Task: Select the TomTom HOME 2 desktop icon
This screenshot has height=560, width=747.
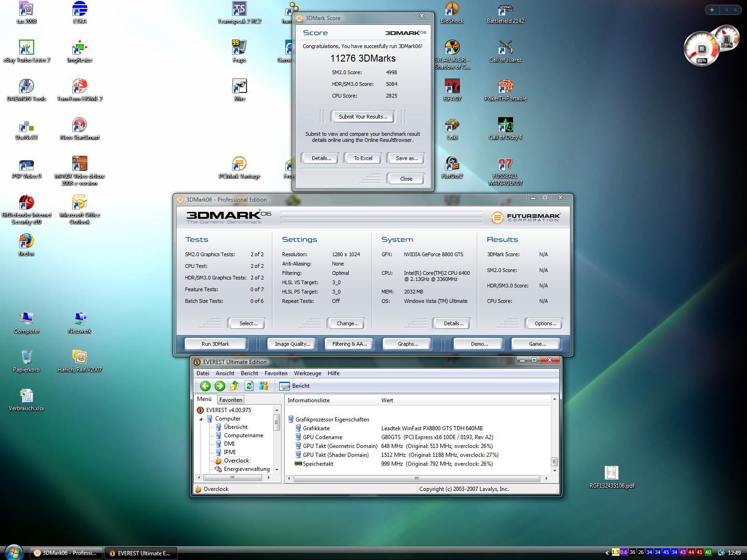Action: [79, 90]
